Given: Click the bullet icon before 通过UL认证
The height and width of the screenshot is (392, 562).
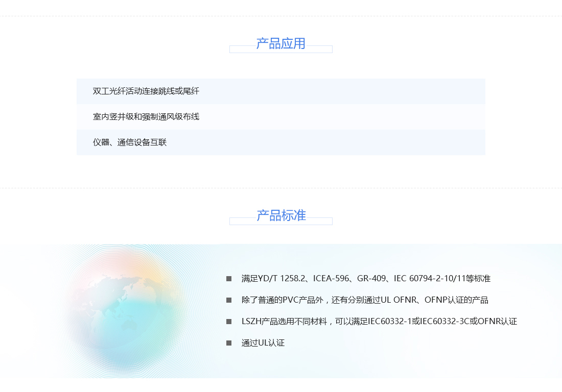Looking at the screenshot, I should coord(229,343).
